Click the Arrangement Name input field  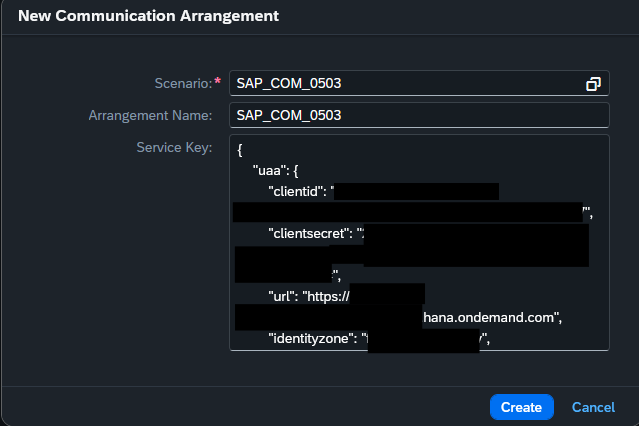[x=419, y=115]
